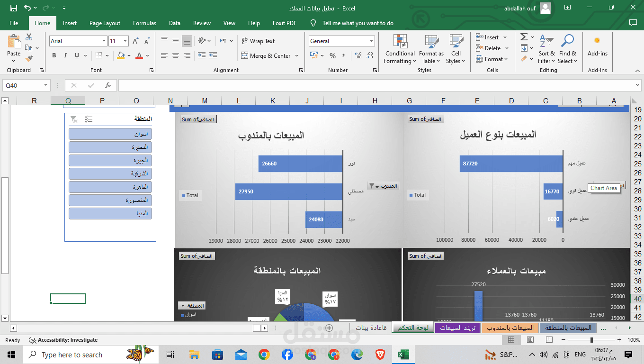Click the Paste clipboard icon
644x364 pixels.
[x=14, y=42]
